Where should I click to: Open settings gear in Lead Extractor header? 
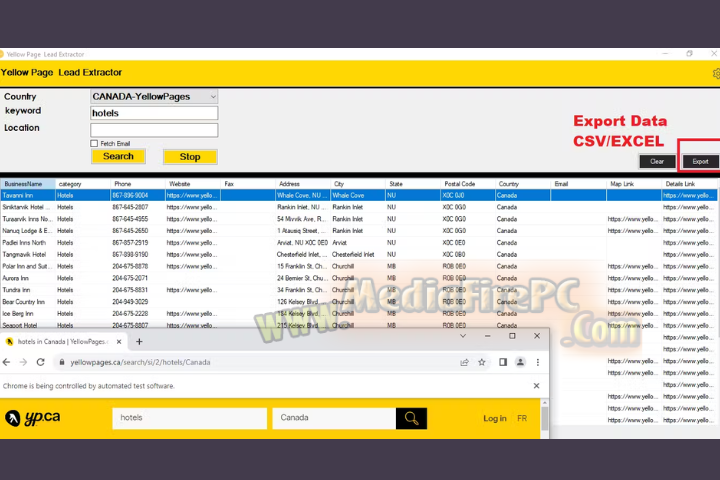click(x=716, y=73)
